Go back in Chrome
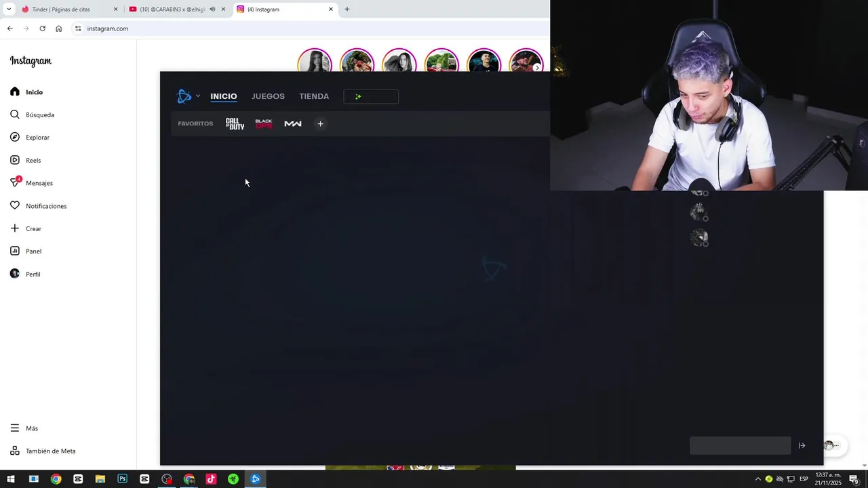The image size is (868, 488). point(9,28)
